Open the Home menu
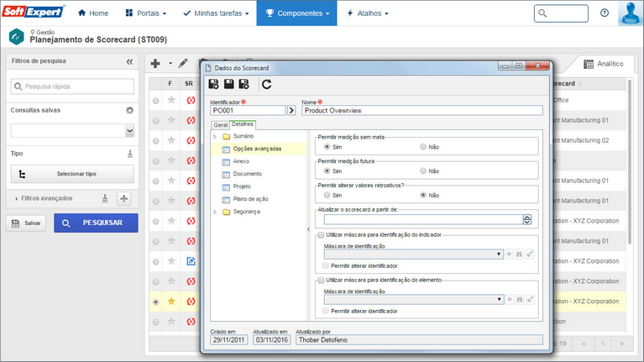This screenshot has height=362, width=644. (x=93, y=13)
